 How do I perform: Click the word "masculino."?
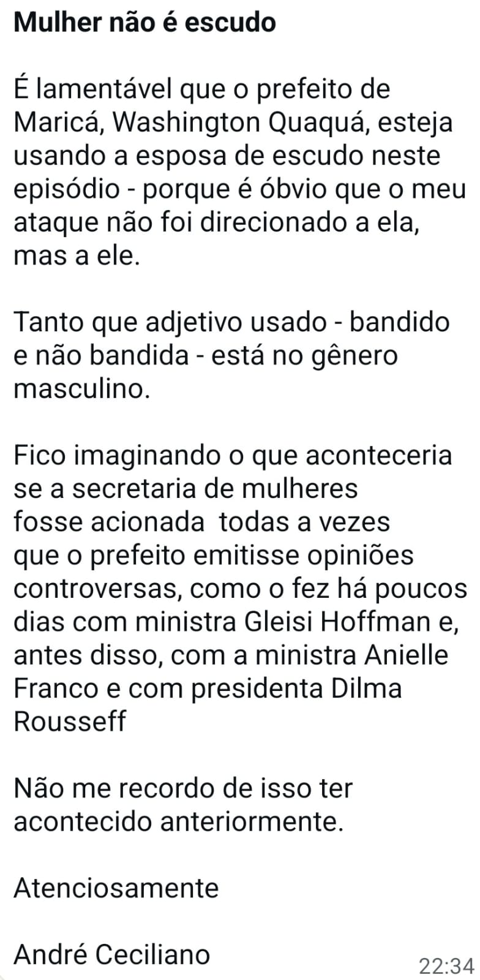pyautogui.click(x=81, y=389)
